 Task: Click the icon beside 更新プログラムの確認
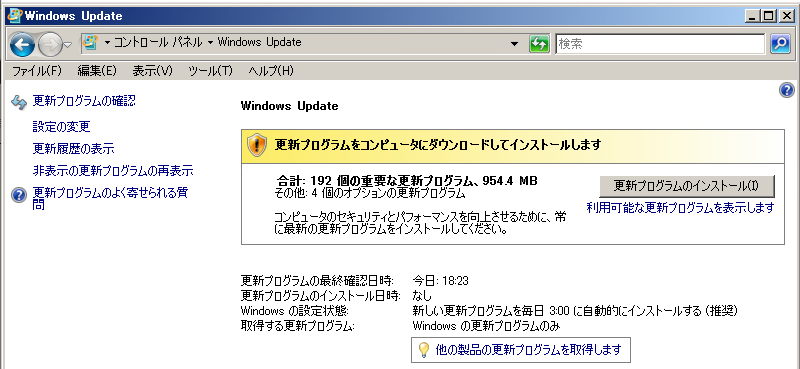click(x=19, y=102)
